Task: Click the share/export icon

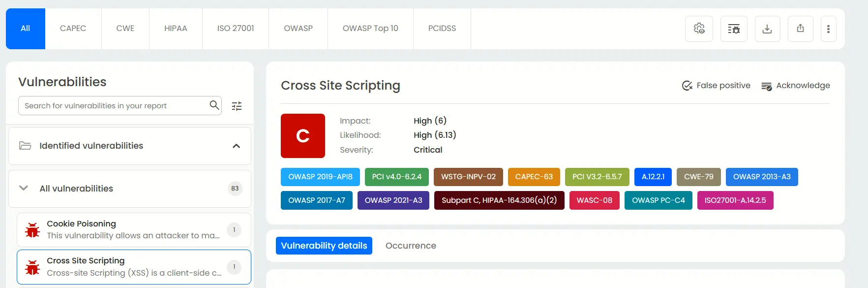Action: 800,29
